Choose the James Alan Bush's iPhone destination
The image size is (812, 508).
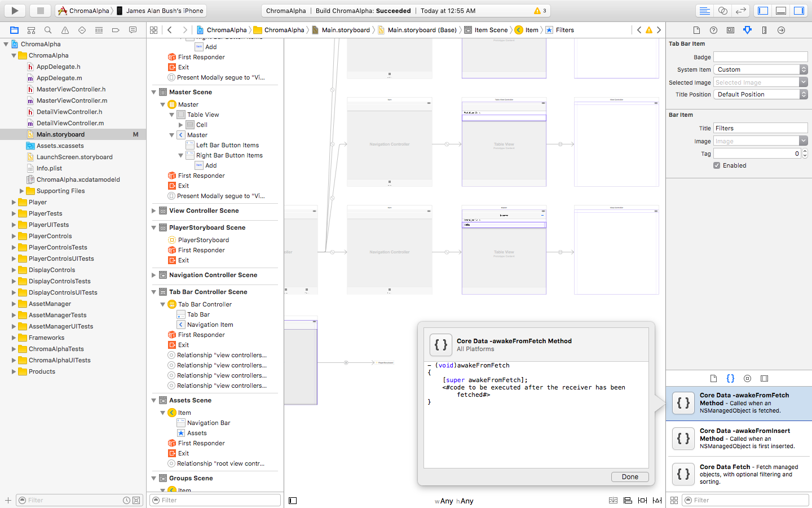click(160, 10)
